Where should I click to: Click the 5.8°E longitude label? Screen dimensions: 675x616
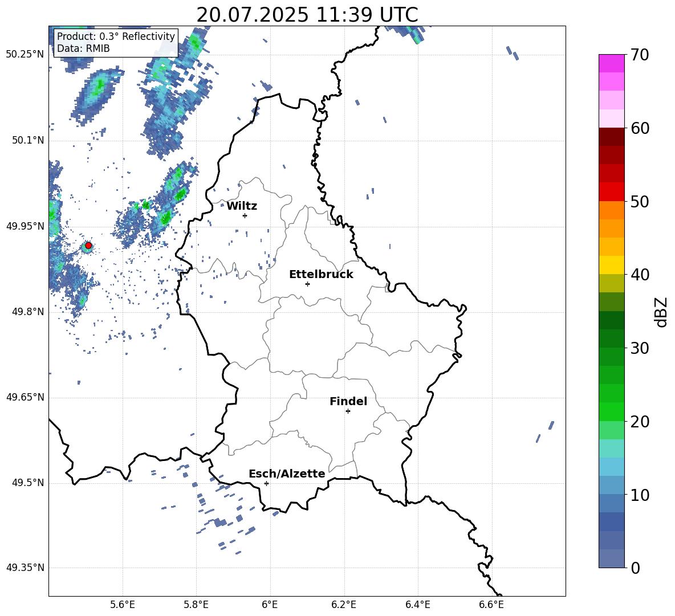[196, 605]
